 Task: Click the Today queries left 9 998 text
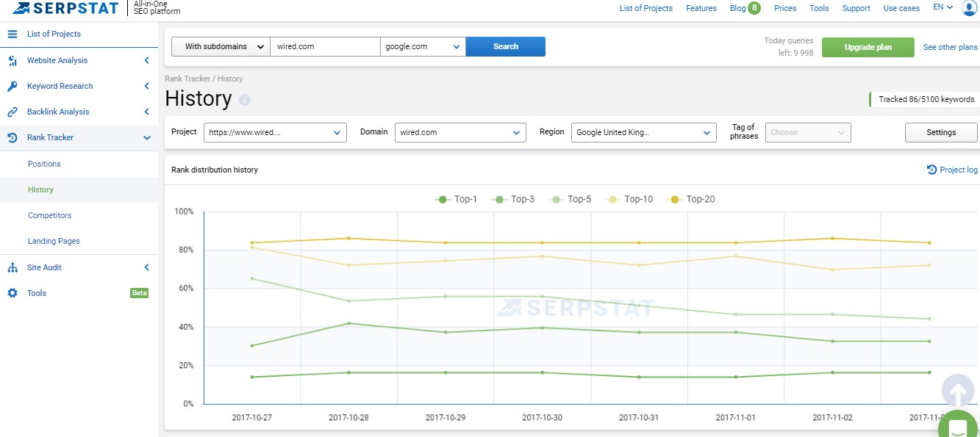789,47
